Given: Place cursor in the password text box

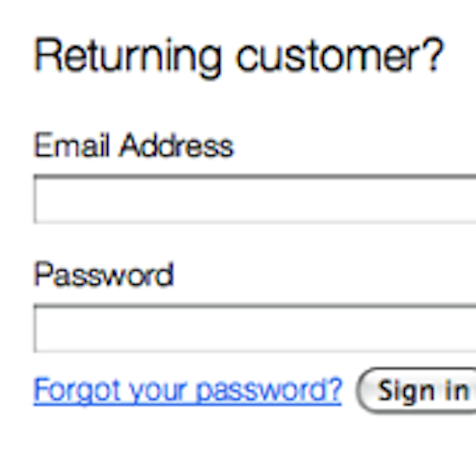Looking at the screenshot, I should point(255,329).
